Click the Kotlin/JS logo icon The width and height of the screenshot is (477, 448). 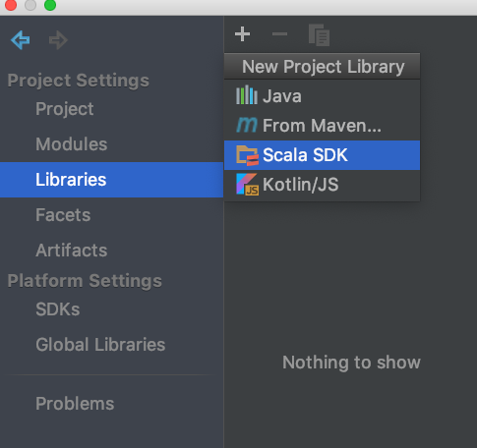click(x=247, y=185)
